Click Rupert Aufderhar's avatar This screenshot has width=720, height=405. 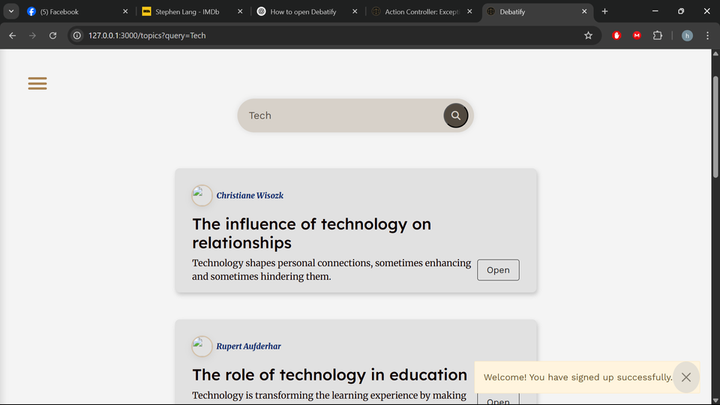[x=202, y=346]
